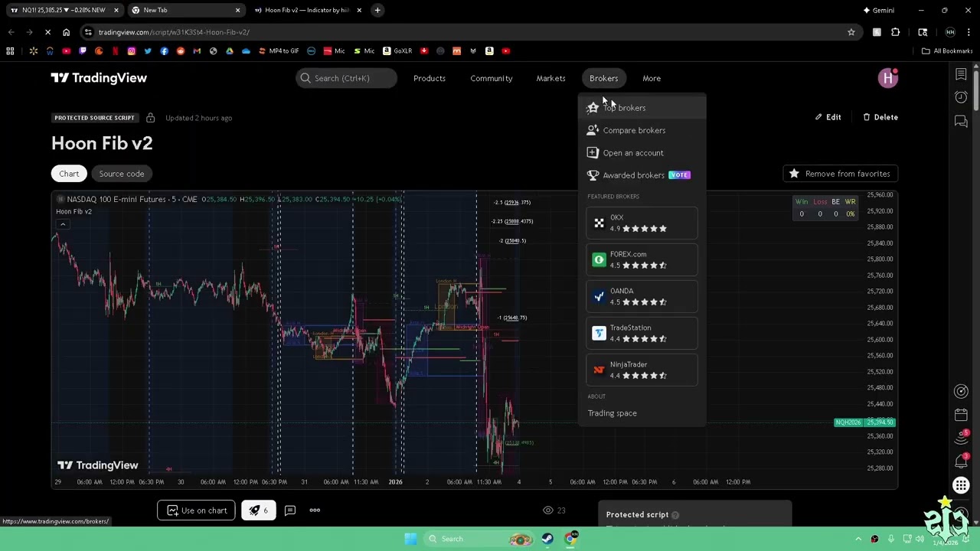Click Remove from favorites button

click(841, 174)
